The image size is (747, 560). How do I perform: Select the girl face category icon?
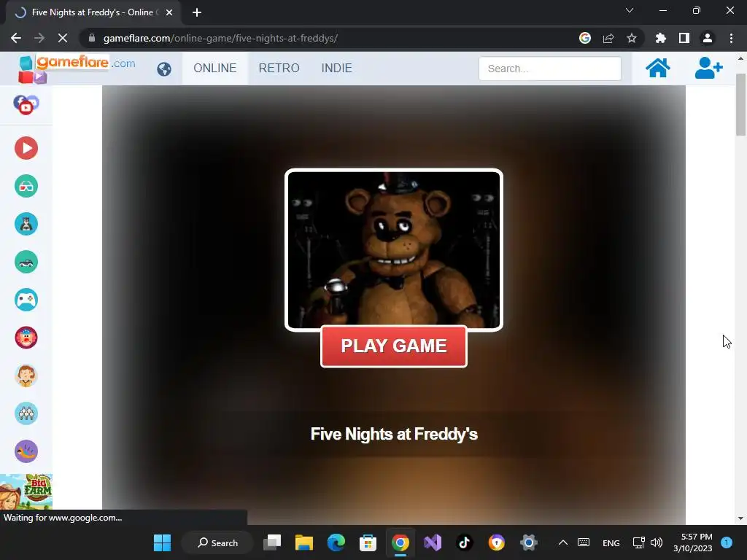(26, 376)
